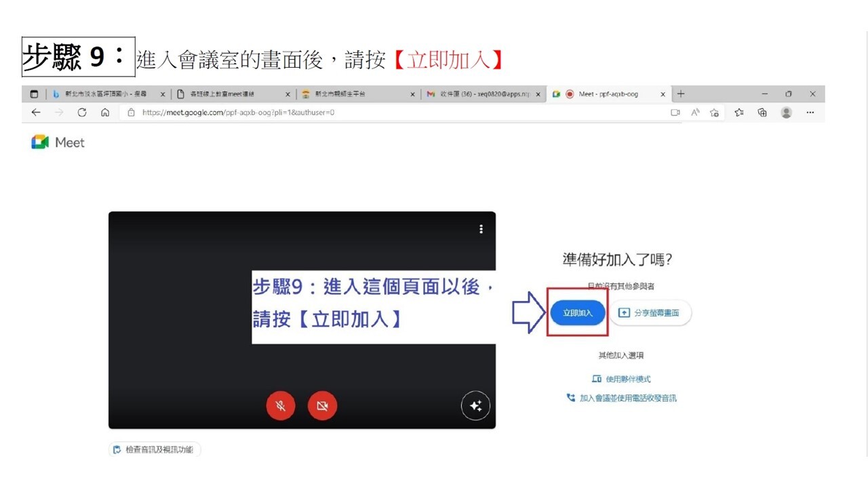Image resolution: width=868 pixels, height=488 pixels.
Task: Click the meet.google.com address bar
Action: click(x=400, y=113)
